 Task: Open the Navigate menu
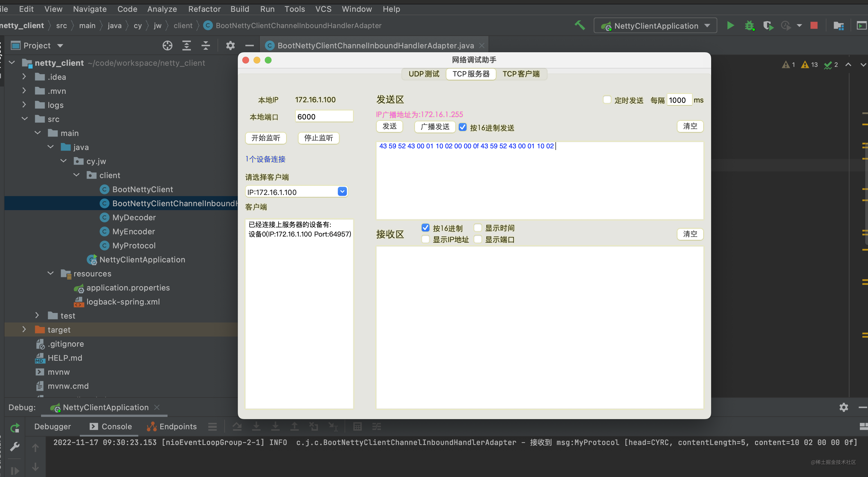coord(90,9)
